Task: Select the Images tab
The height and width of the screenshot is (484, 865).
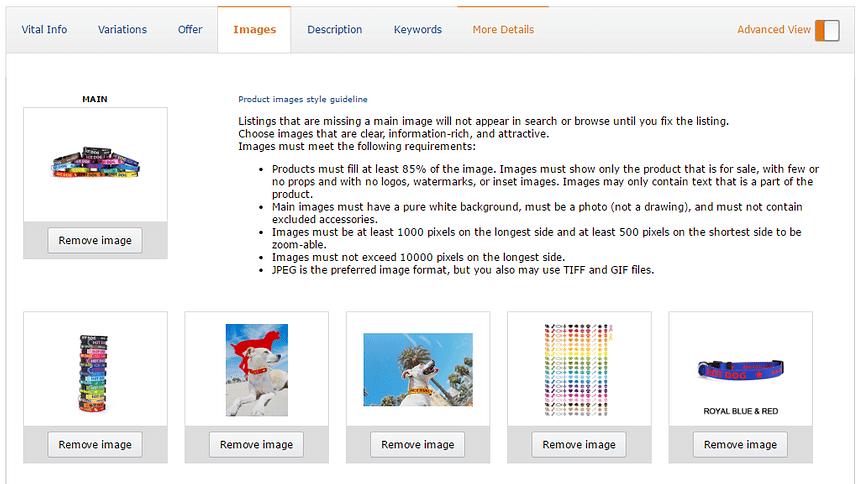Action: tap(254, 30)
